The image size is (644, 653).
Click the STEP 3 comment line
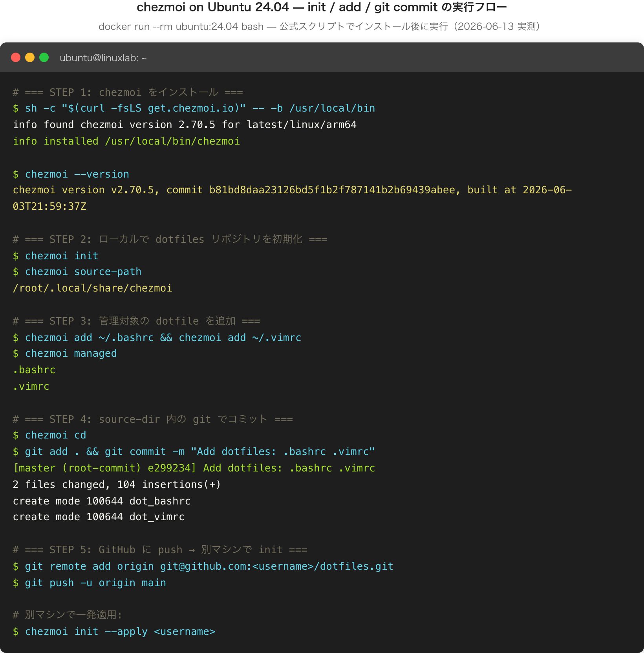136,321
